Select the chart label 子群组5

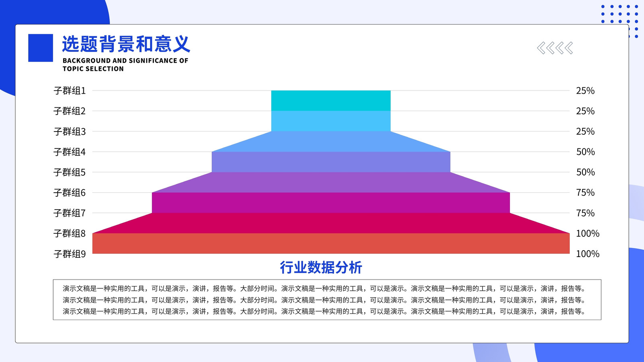[70, 173]
